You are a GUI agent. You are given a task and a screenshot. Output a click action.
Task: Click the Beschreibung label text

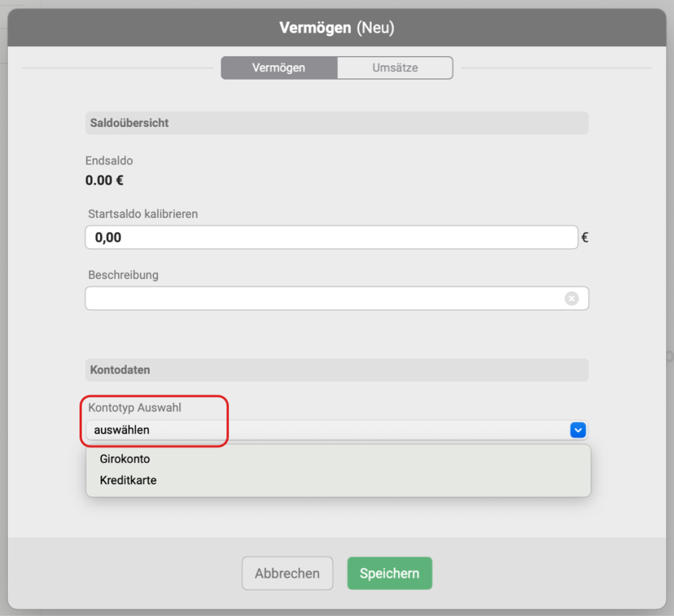pos(123,275)
